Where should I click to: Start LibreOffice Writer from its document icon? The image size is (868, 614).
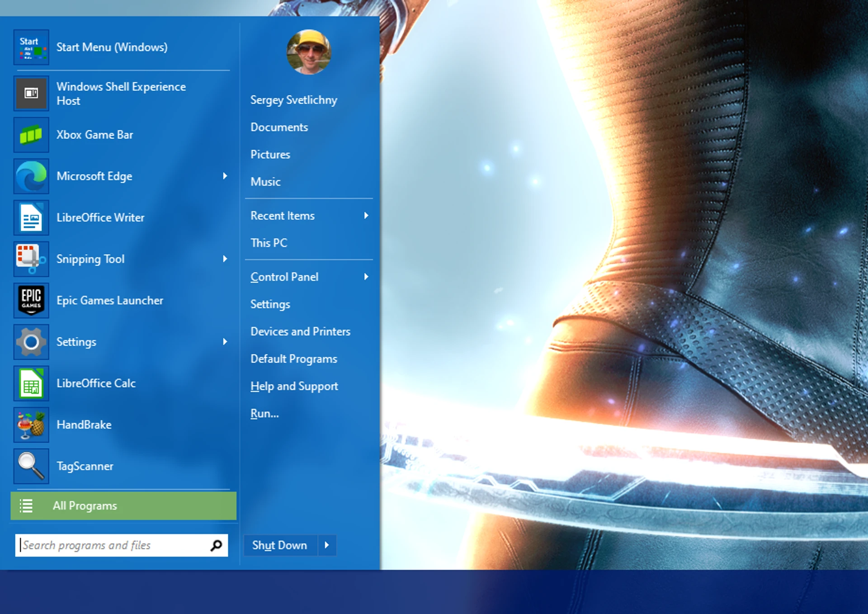[x=31, y=218]
